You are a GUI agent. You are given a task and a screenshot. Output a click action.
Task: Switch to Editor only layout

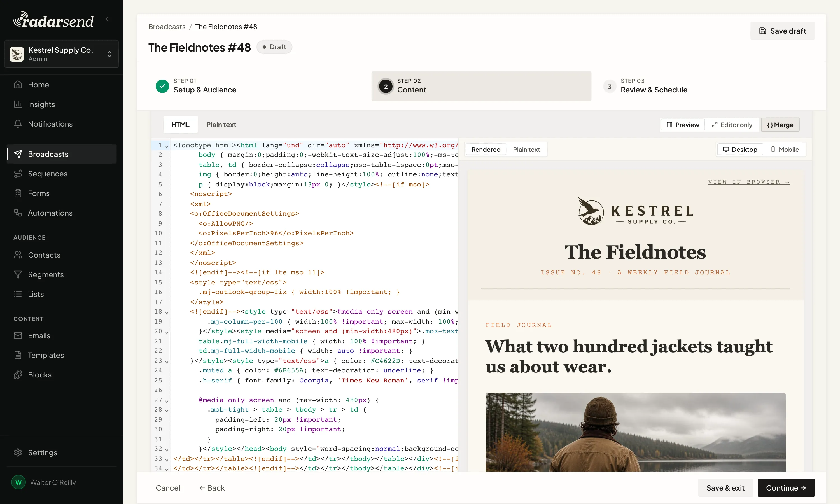point(732,125)
